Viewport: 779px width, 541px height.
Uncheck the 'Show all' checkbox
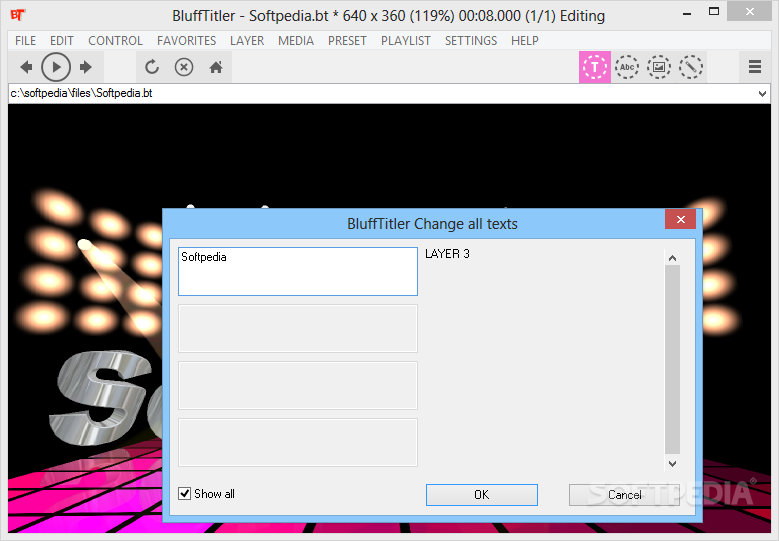(x=184, y=493)
